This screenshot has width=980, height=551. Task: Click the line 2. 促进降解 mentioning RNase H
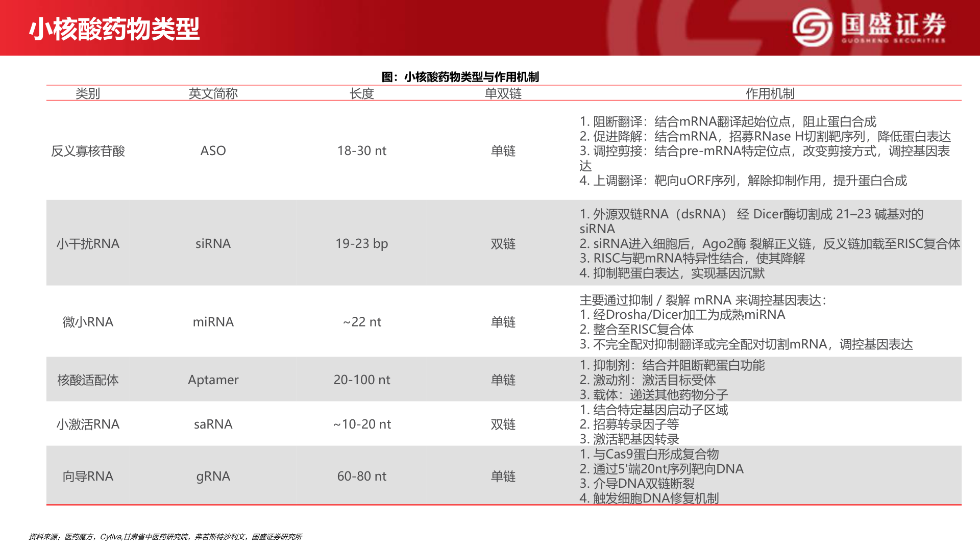coord(765,137)
